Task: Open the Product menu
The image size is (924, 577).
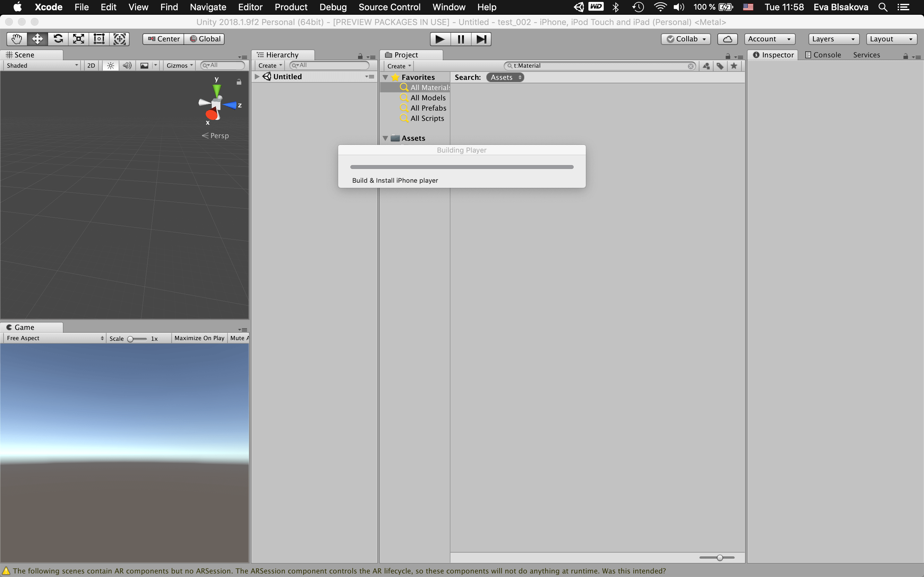Action: 291,7
